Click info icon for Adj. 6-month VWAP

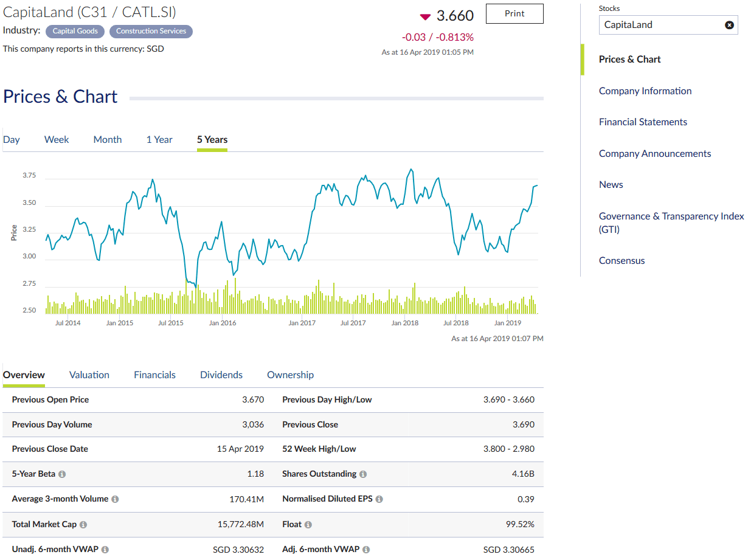(365, 548)
